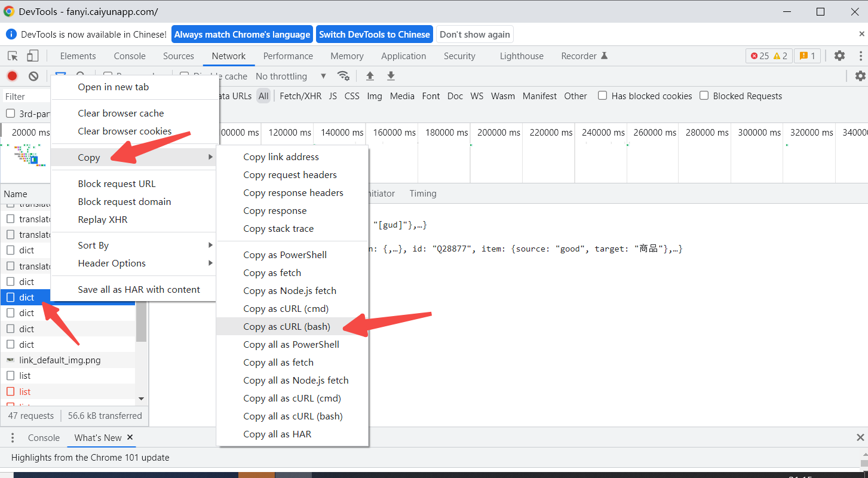Click the export HAR down arrow
Viewport: 868px width, 478px height.
[x=391, y=76]
